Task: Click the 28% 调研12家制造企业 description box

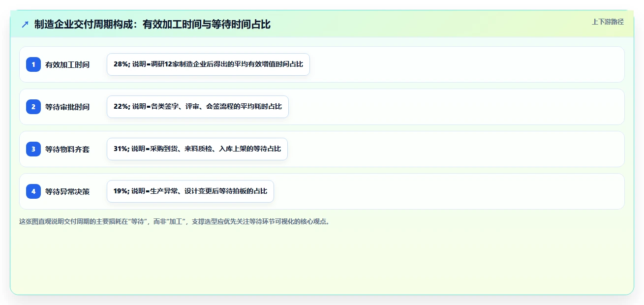Action: pos(208,64)
